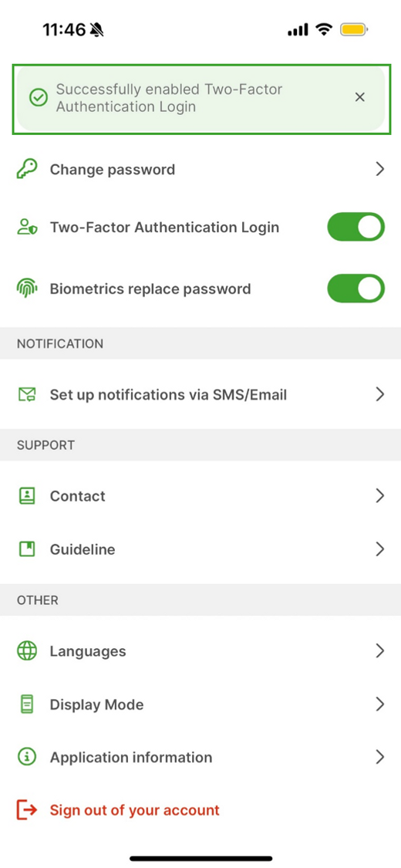Image resolution: width=401 pixels, height=868 pixels.
Task: Tap the globe Languages icon
Action: pyautogui.click(x=27, y=651)
